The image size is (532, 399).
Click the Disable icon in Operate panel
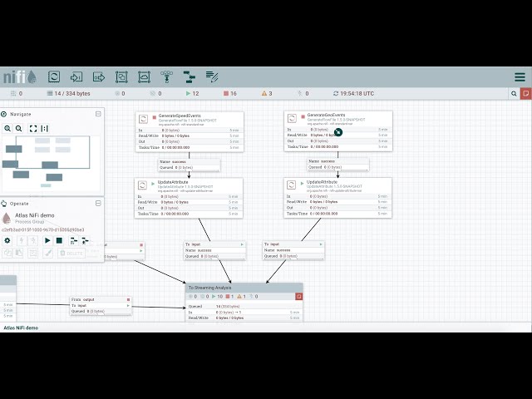[x=33, y=240]
